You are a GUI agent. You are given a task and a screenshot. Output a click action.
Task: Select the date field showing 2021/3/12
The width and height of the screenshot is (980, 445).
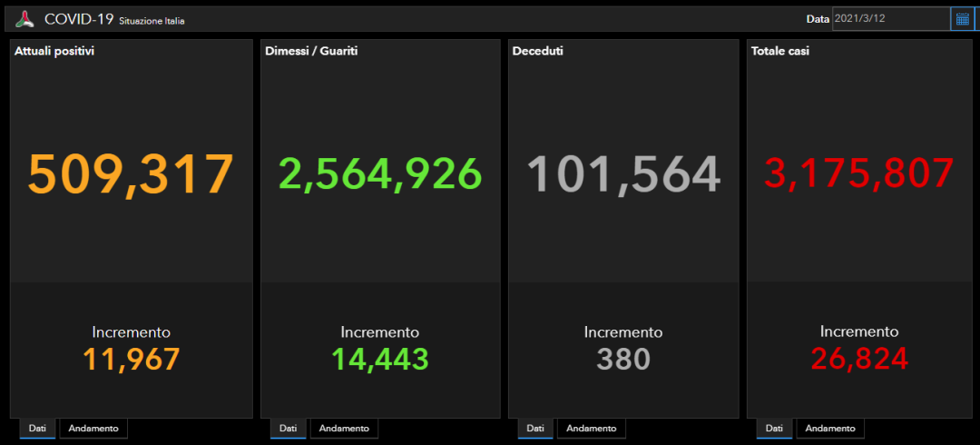891,19
